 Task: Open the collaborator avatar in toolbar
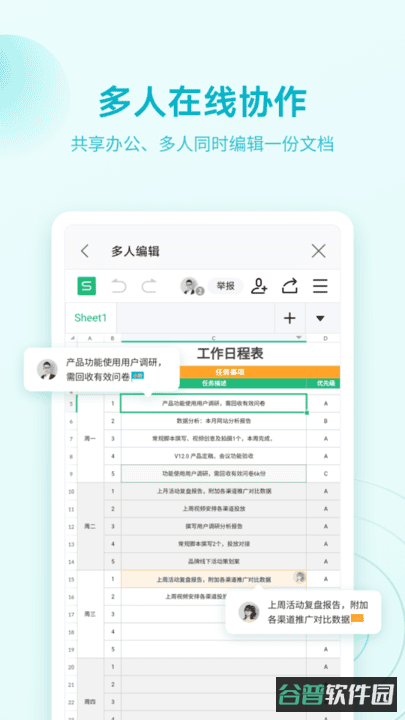coord(191,286)
